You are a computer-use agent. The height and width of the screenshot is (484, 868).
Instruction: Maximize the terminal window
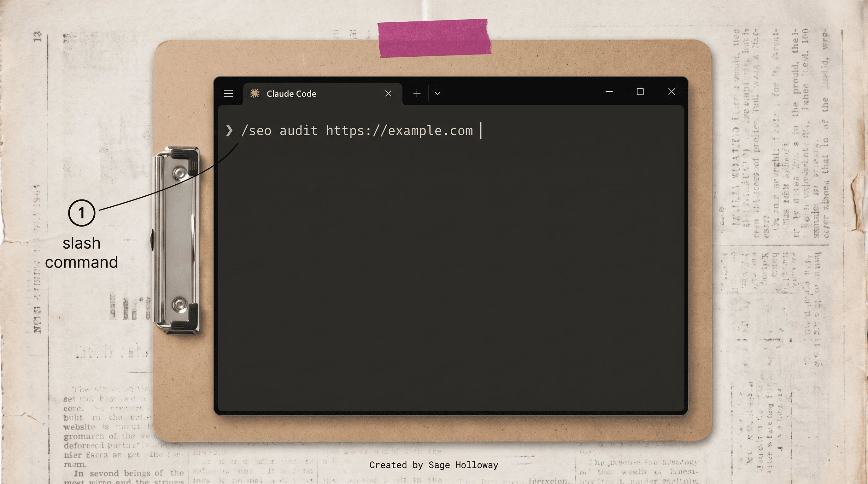pos(640,92)
